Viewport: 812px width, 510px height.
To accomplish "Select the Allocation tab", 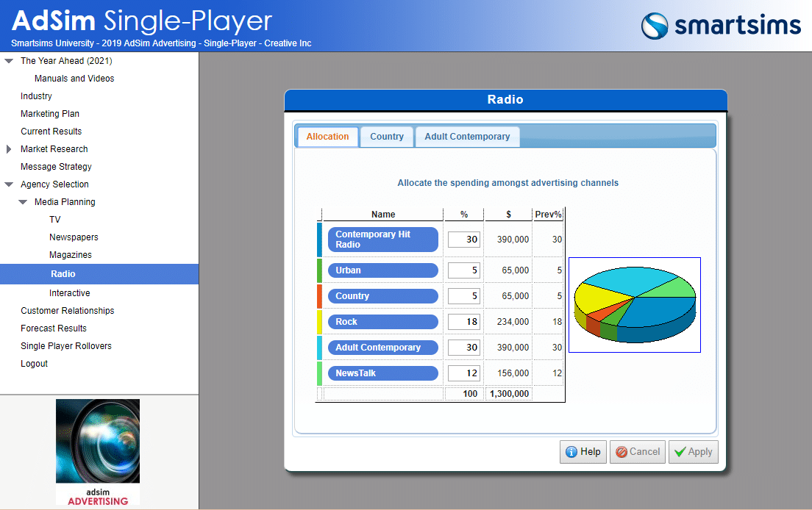I will pyautogui.click(x=327, y=137).
